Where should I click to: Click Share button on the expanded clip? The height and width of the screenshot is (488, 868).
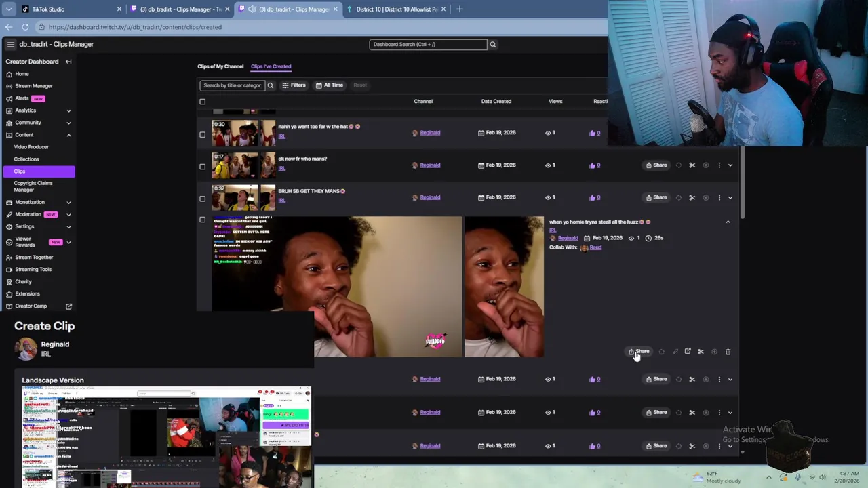click(638, 352)
